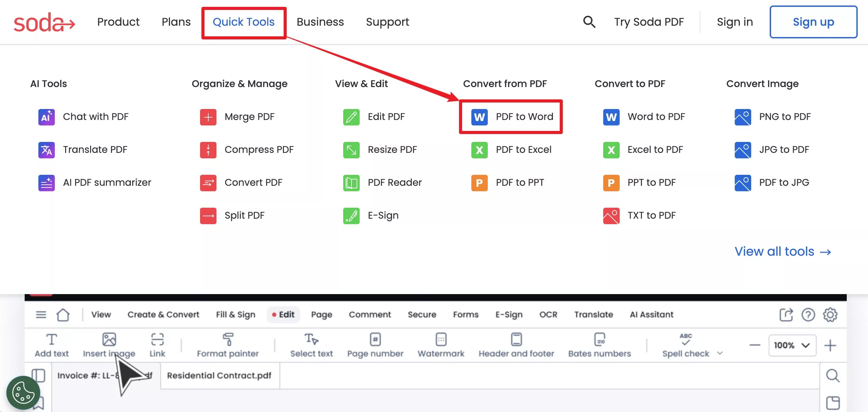
Task: Open the Plans menu
Action: 176,22
